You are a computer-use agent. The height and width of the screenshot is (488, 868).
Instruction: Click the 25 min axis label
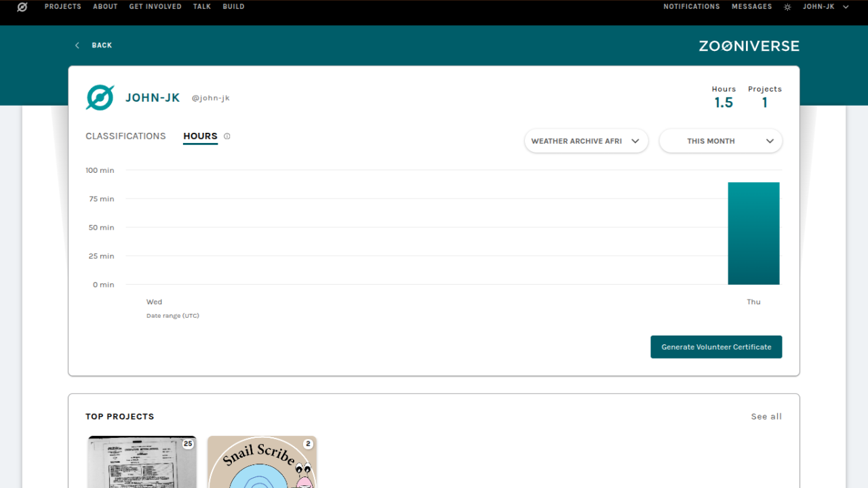(102, 256)
